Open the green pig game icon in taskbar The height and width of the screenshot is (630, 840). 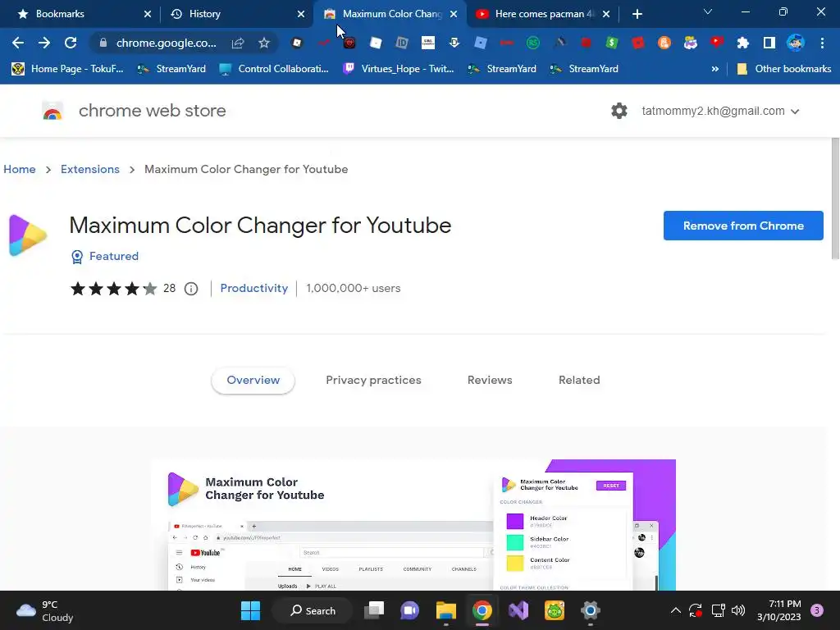pyautogui.click(x=555, y=610)
